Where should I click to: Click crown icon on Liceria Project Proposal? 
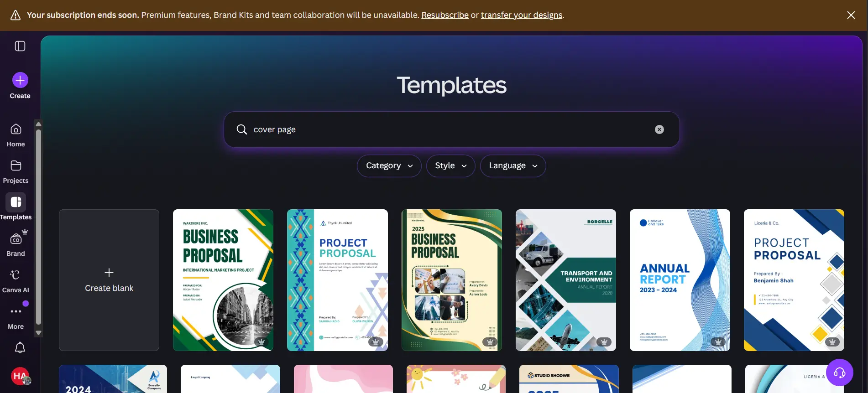(832, 341)
